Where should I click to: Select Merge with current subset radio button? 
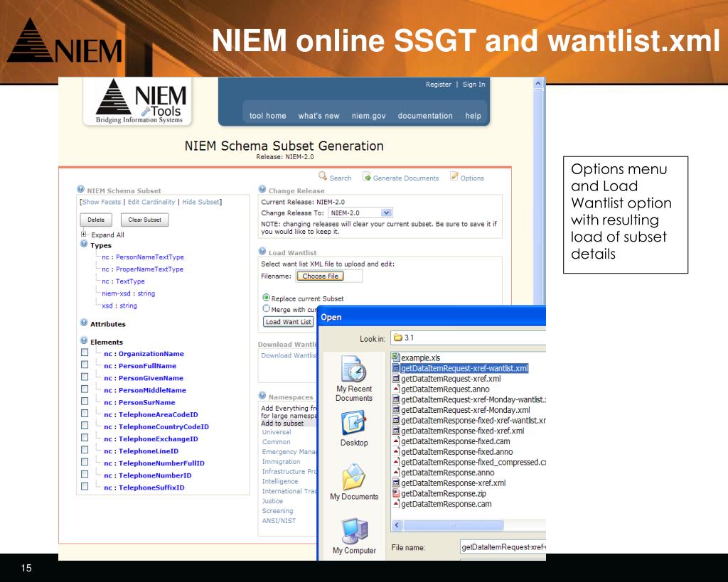[x=266, y=308]
